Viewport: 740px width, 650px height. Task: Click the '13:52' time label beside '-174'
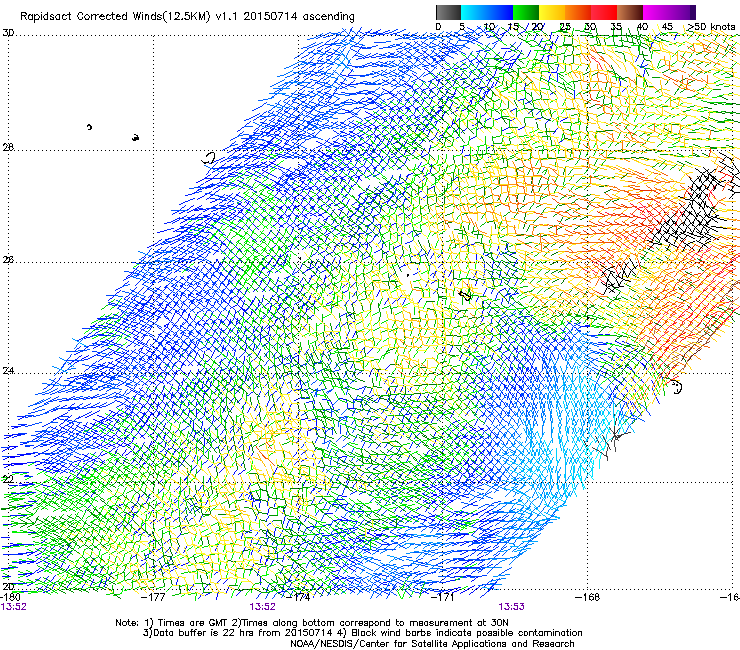point(262,607)
